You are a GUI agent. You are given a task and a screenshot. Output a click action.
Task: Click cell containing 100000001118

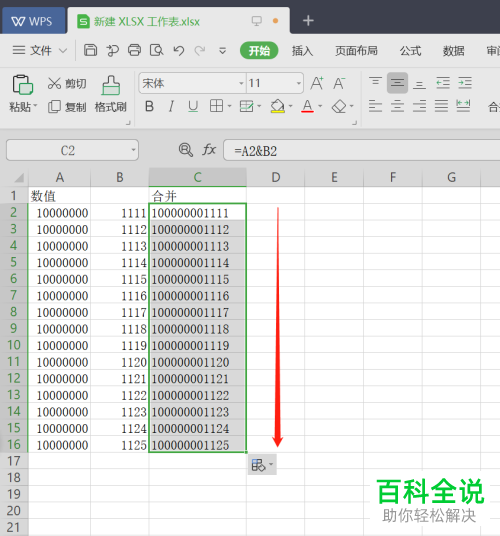click(198, 329)
